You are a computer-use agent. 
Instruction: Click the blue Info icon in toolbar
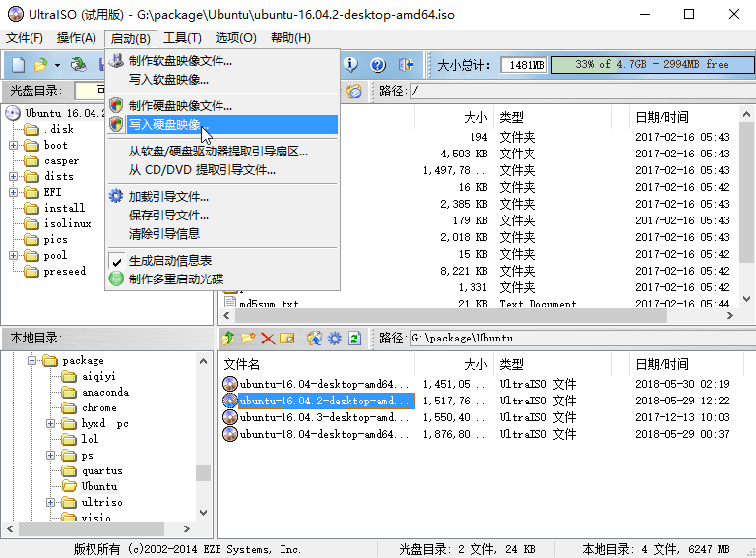(x=350, y=65)
